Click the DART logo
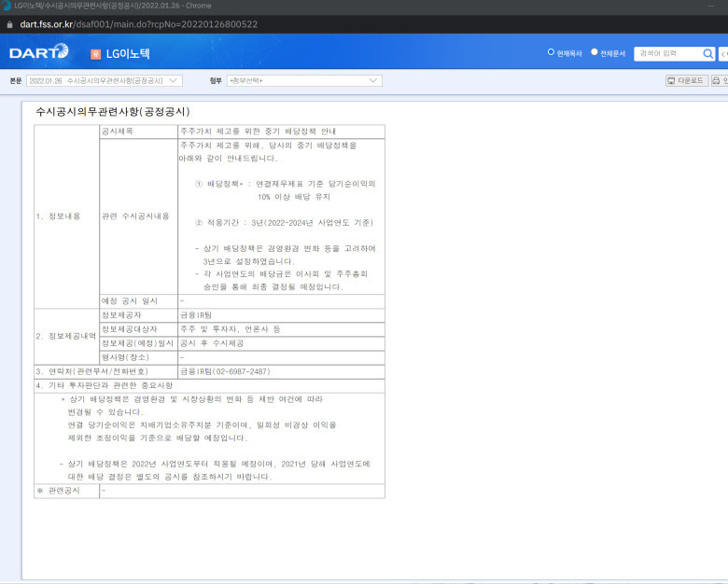 [x=39, y=51]
